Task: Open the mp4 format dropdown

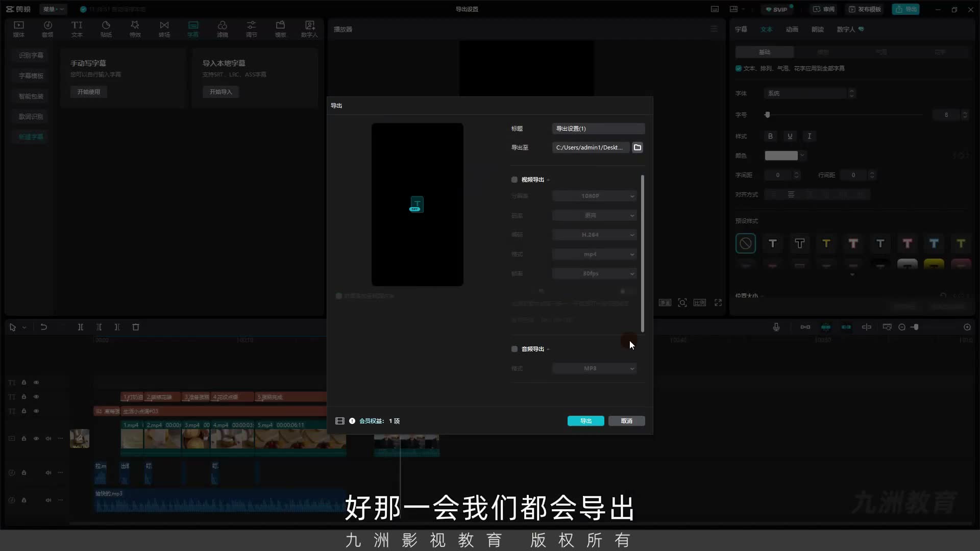Action: point(595,254)
